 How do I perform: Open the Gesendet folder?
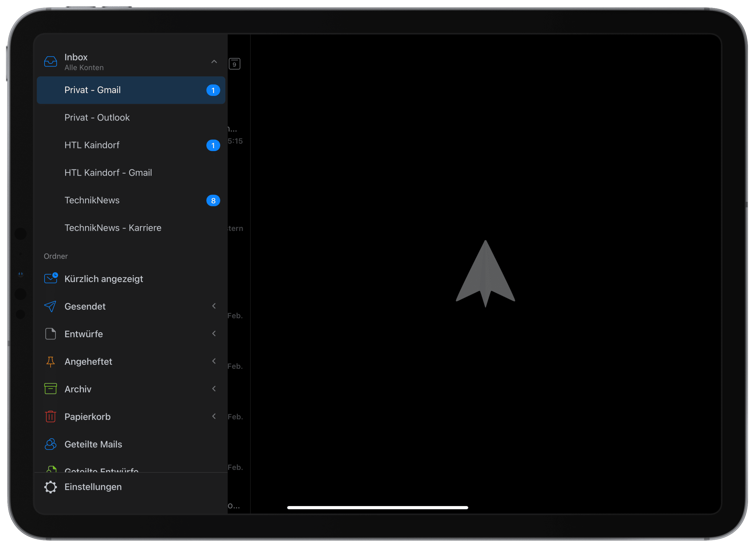point(131,307)
